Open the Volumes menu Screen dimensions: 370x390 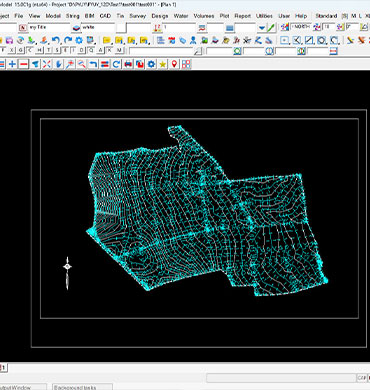point(204,16)
